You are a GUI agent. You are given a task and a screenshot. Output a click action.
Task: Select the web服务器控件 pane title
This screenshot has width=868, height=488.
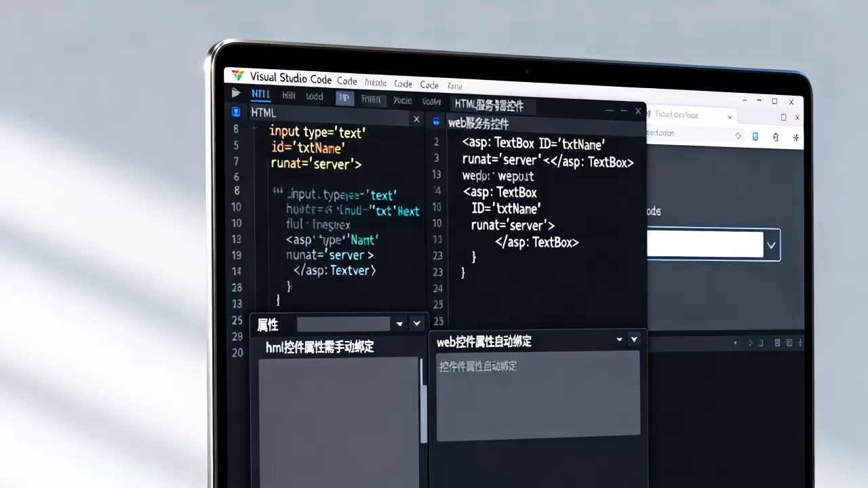pos(478,123)
